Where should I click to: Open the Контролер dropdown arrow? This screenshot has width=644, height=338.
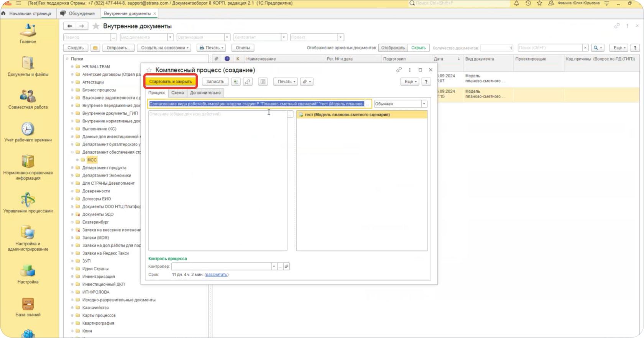click(x=274, y=266)
